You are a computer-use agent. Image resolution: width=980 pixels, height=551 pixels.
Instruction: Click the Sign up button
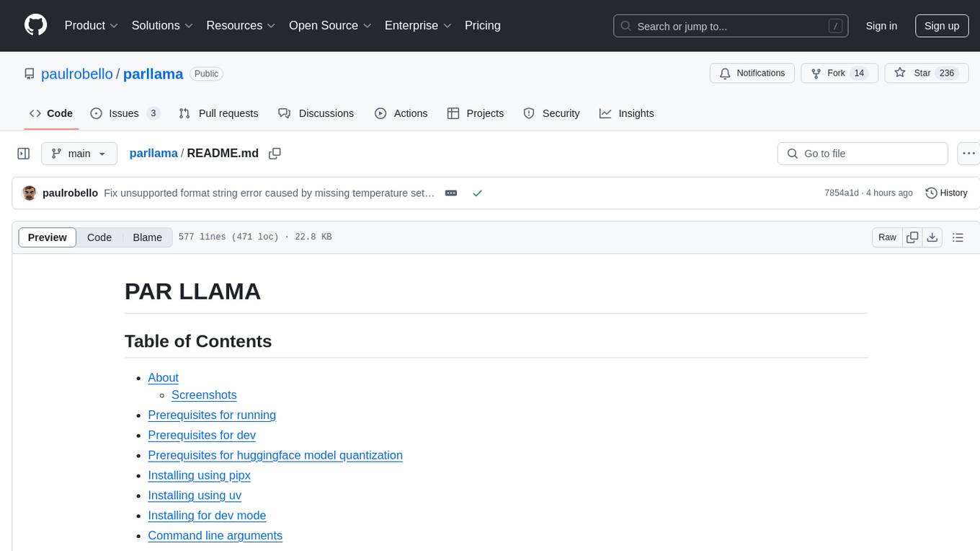[942, 26]
